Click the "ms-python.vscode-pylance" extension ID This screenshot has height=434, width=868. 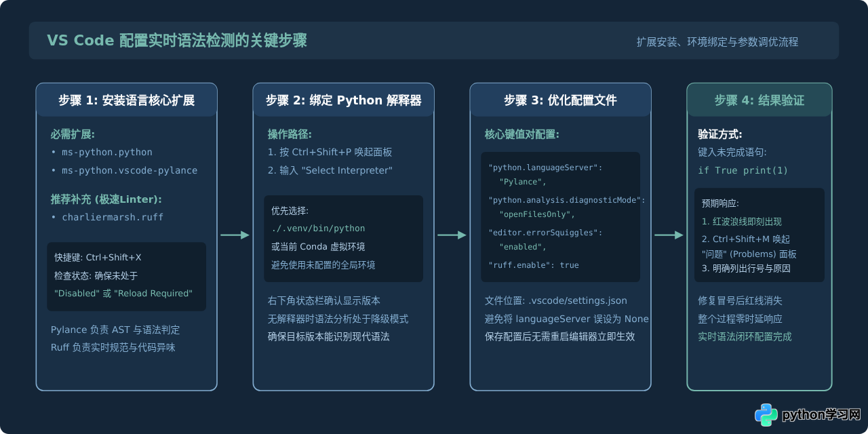[130, 171]
